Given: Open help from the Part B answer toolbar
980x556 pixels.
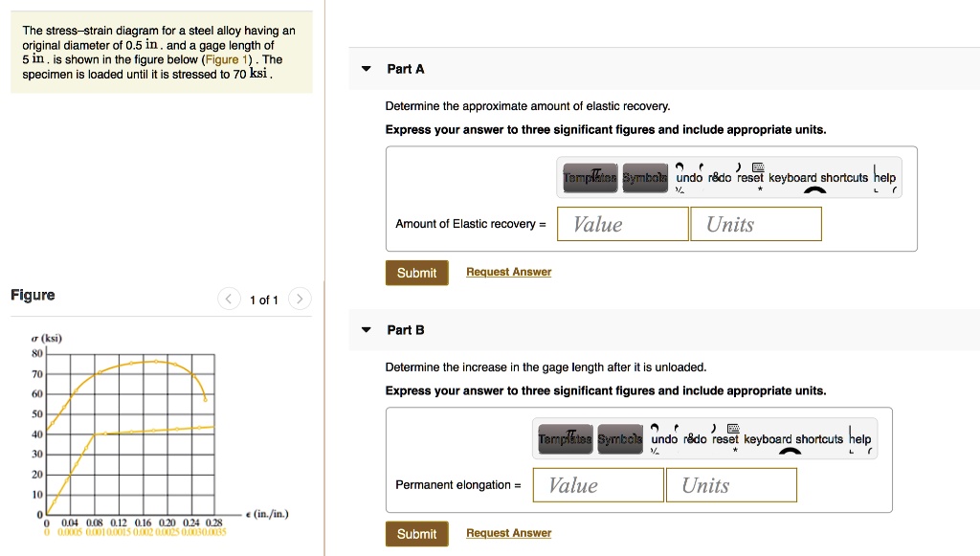Looking at the screenshot, I should click(861, 438).
